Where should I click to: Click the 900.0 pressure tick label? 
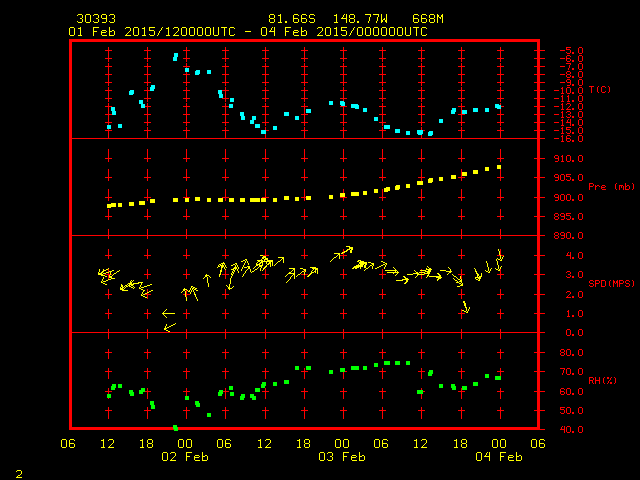(x=569, y=198)
